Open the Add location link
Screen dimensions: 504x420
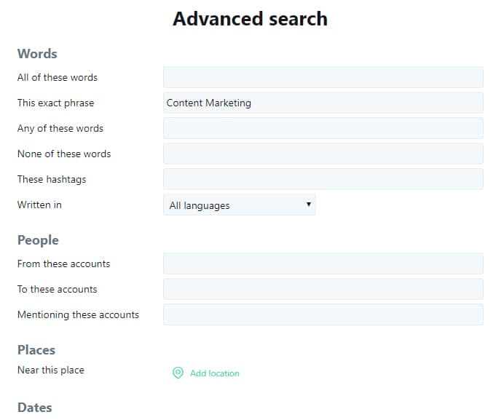214,373
